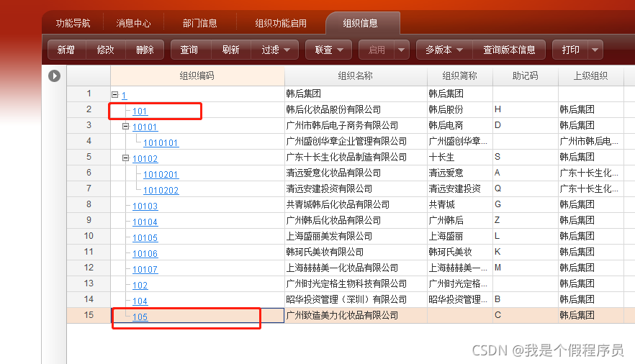Click cell 广州时光定格生物科技有限公司
The width and height of the screenshot is (635, 364).
point(356,283)
